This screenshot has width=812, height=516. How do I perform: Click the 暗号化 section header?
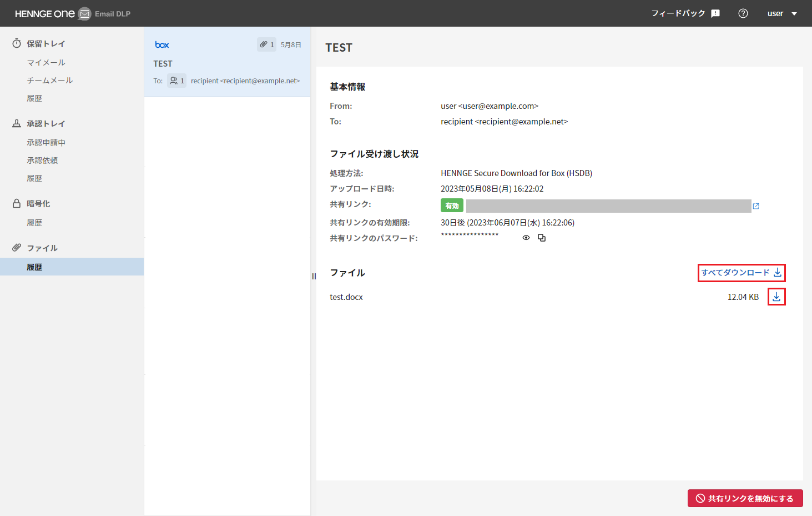pos(38,204)
